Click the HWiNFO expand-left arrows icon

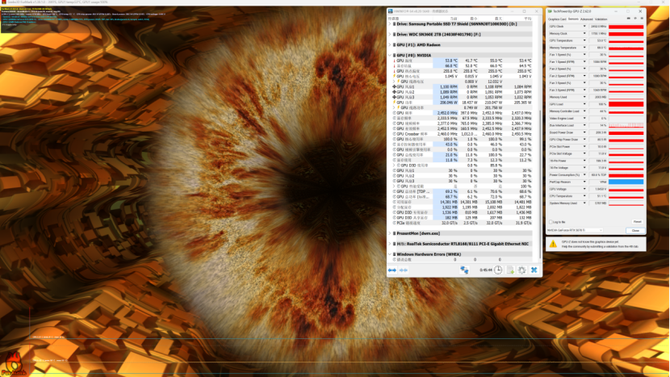pyautogui.click(x=392, y=270)
